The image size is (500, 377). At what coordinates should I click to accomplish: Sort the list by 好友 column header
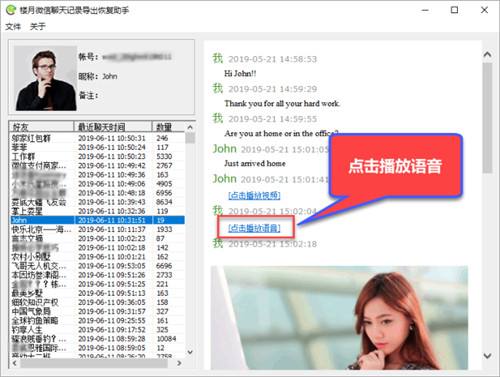(x=41, y=127)
